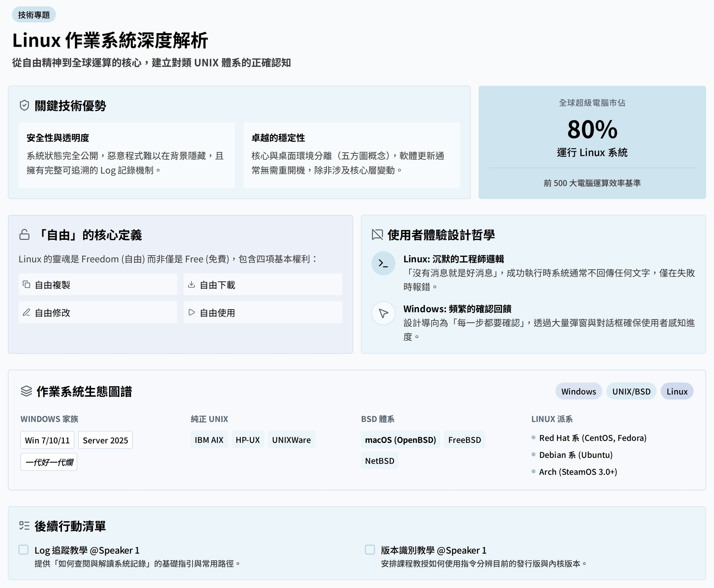
Task: Select the Linux filter pill
Action: tap(677, 392)
